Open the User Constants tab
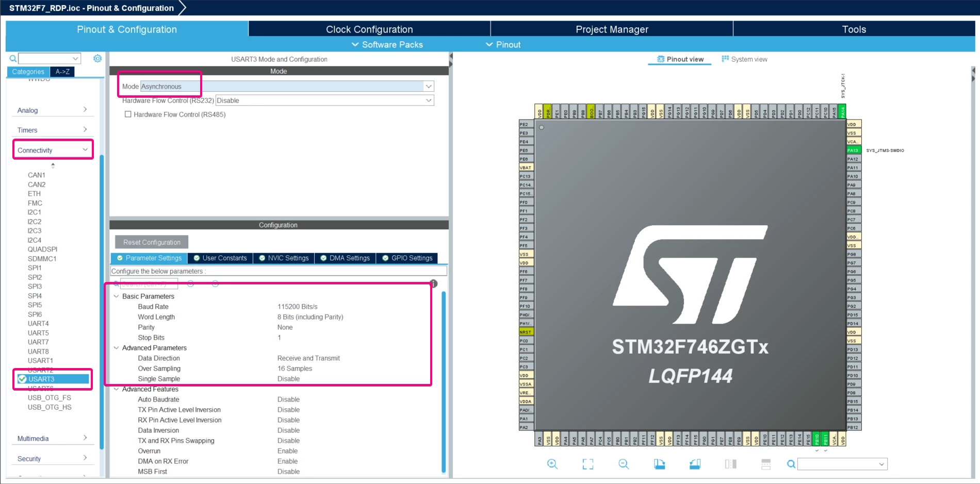Screen dimensions: 980x484 click(220, 258)
